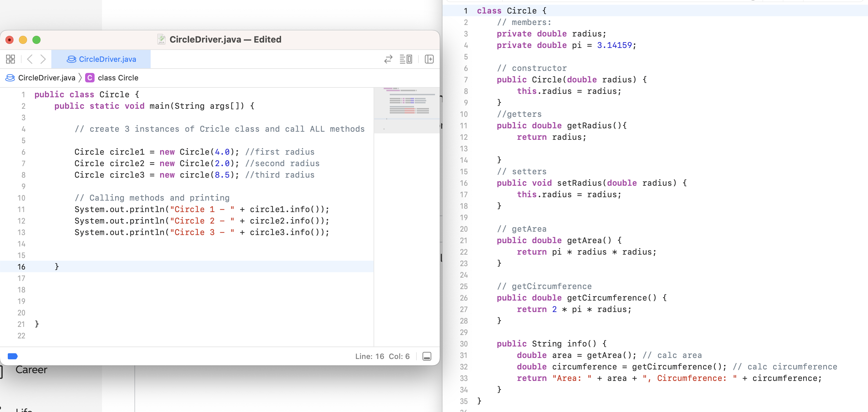Click the class Circle breadcrumb entry
The width and height of the screenshot is (868, 412).
(x=118, y=78)
